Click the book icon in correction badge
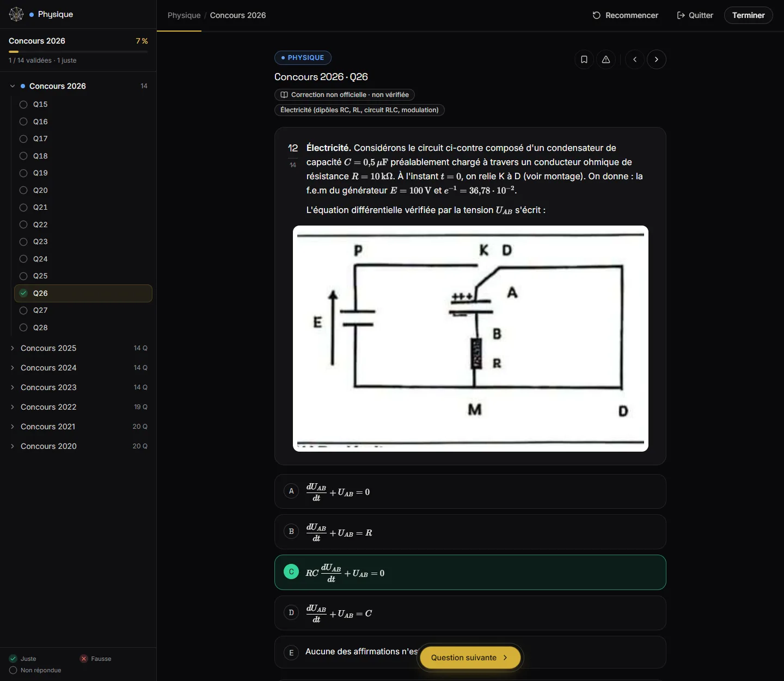The height and width of the screenshot is (681, 784). click(x=284, y=95)
